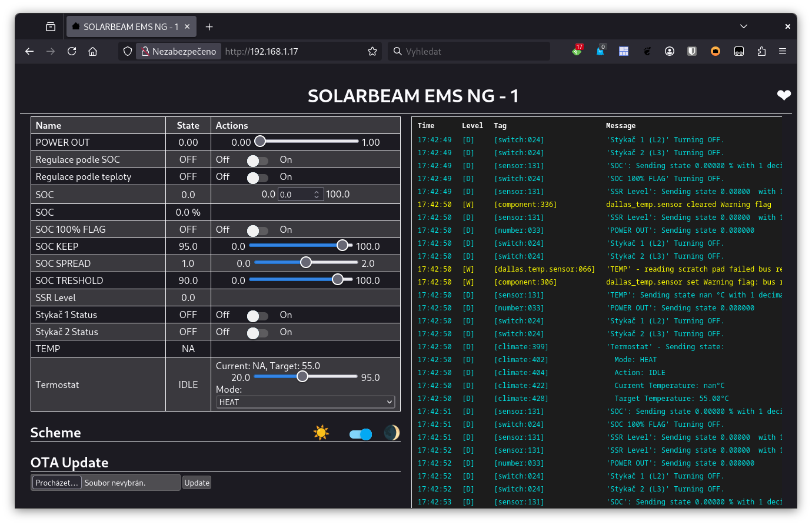This screenshot has height=525, width=812.
Task: Open the Firefox hamburger application menu
Action: (x=783, y=51)
